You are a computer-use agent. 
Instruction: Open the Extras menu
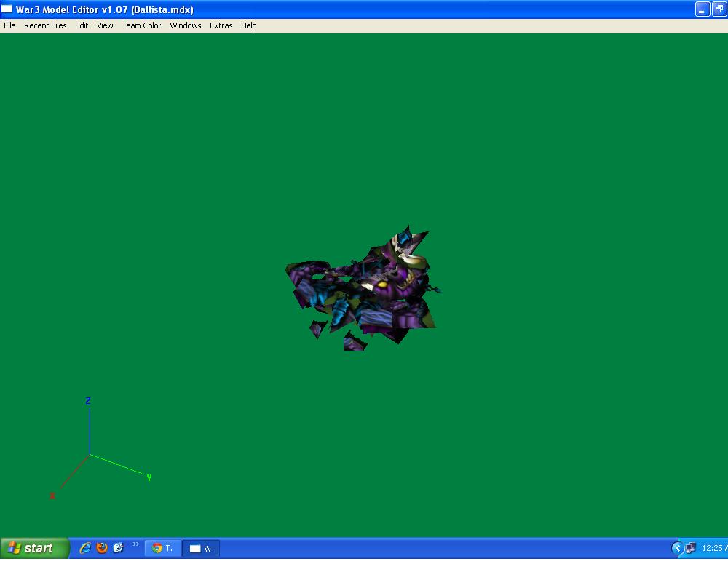click(x=221, y=25)
